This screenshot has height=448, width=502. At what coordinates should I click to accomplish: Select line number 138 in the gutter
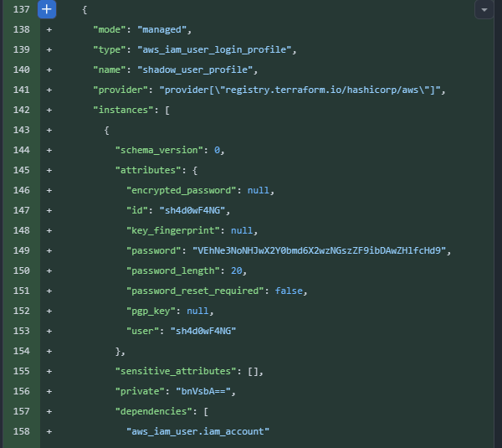coord(22,30)
